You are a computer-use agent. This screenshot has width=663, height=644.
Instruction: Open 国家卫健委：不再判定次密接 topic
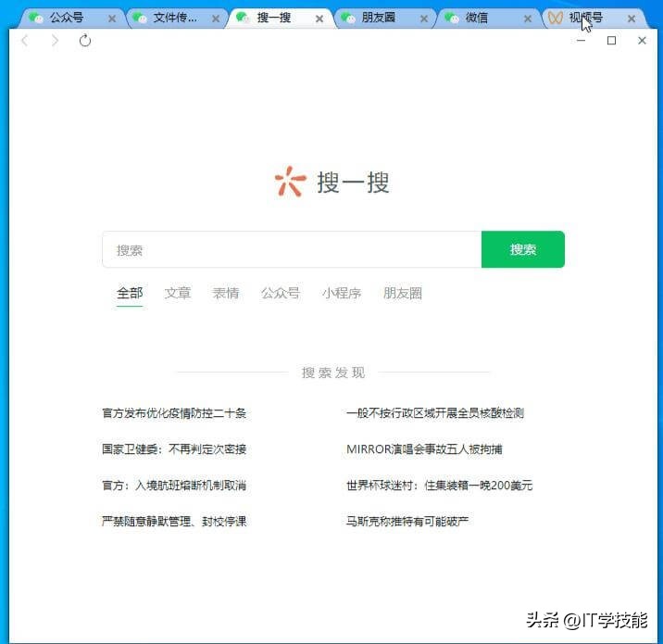pyautogui.click(x=174, y=448)
